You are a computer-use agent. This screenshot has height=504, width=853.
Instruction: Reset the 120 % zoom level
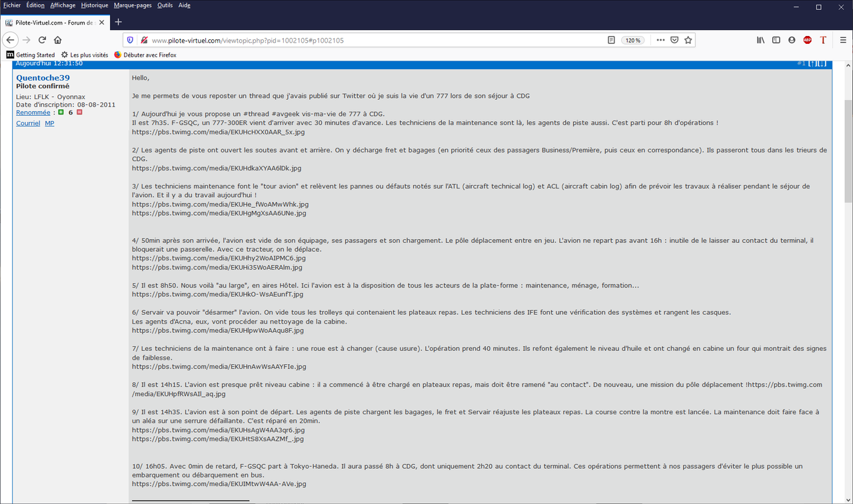[632, 40]
